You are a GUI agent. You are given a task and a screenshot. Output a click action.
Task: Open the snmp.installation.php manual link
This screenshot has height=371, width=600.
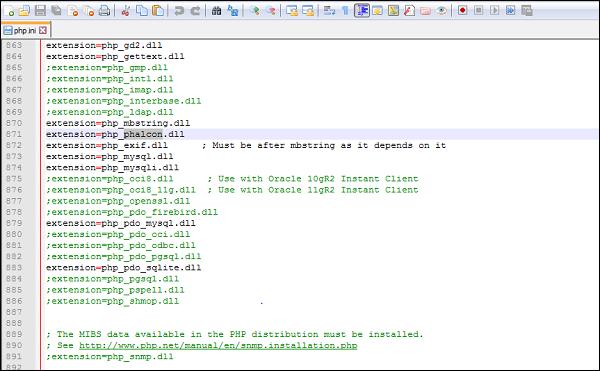[x=218, y=346]
